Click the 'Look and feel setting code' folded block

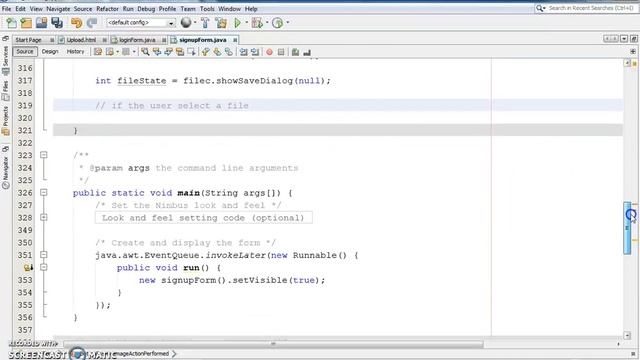pyautogui.click(x=203, y=218)
